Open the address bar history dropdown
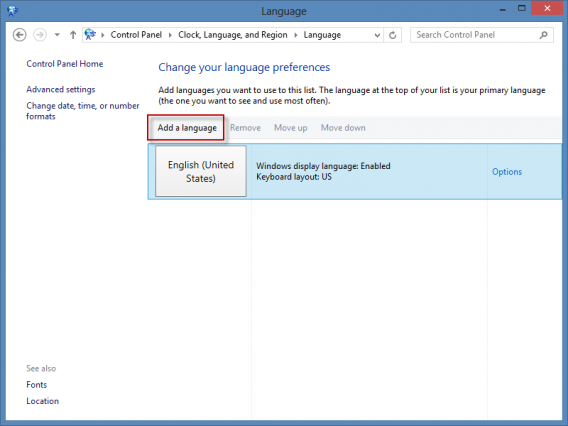The height and width of the screenshot is (426, 568). (377, 35)
